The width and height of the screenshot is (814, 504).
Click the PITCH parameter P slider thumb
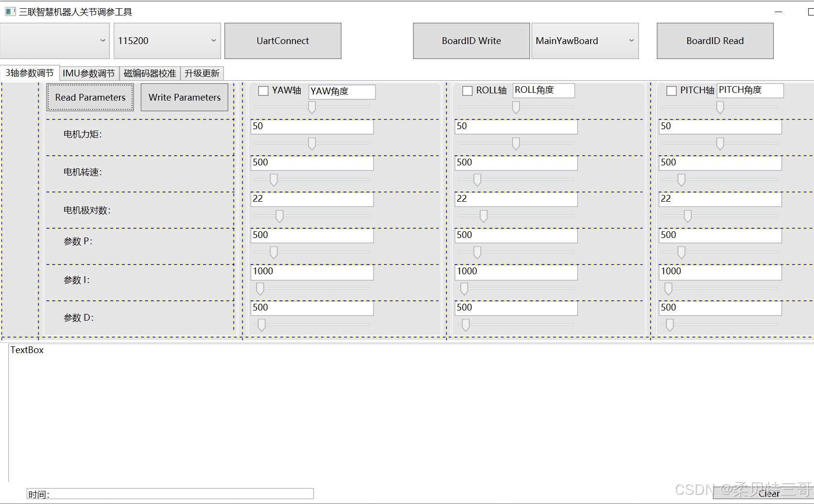pyautogui.click(x=681, y=252)
